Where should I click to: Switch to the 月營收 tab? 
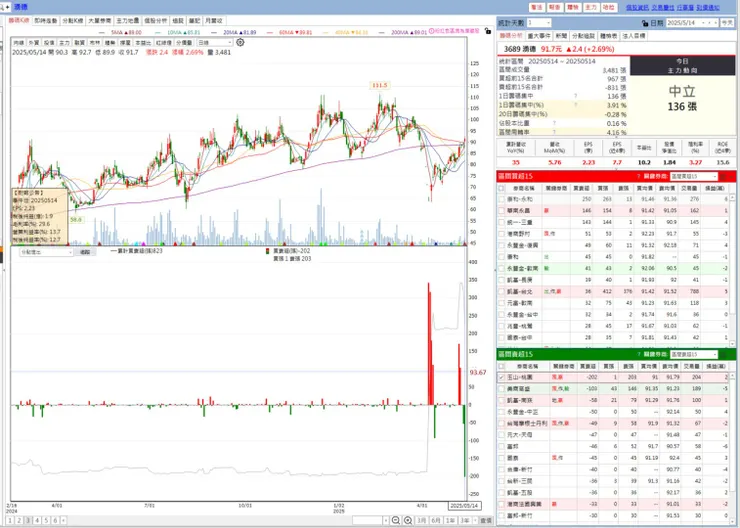tap(214, 21)
